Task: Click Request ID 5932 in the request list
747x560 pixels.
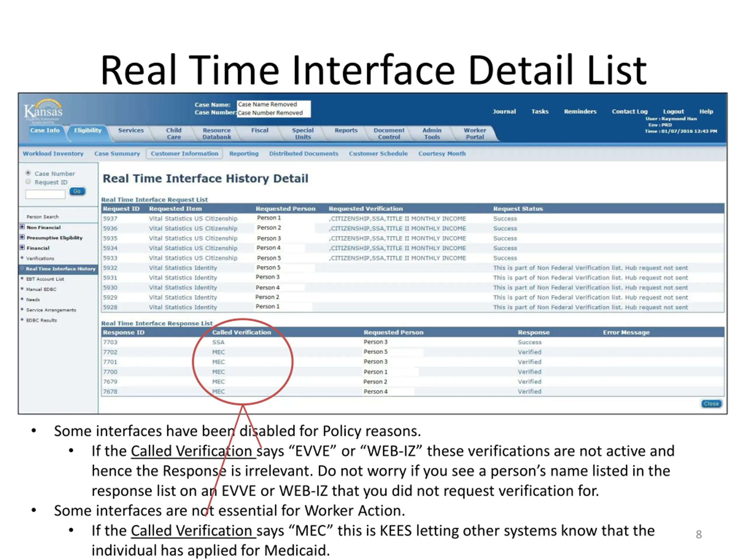Action: (x=110, y=268)
